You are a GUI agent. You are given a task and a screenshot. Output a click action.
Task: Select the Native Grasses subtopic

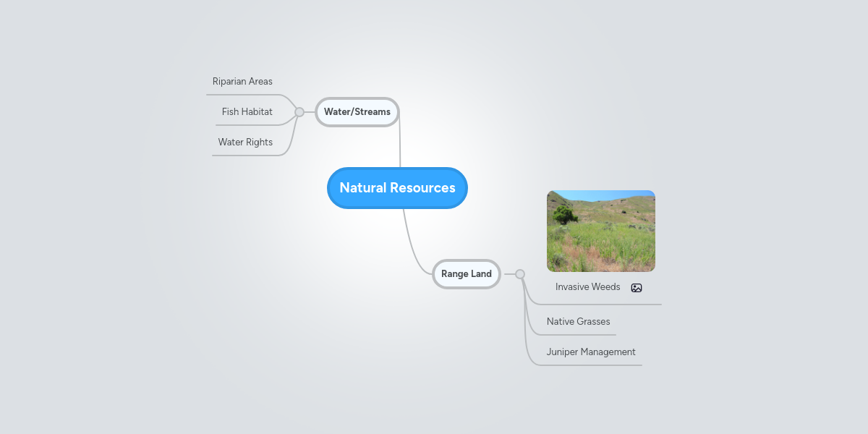[x=579, y=321]
